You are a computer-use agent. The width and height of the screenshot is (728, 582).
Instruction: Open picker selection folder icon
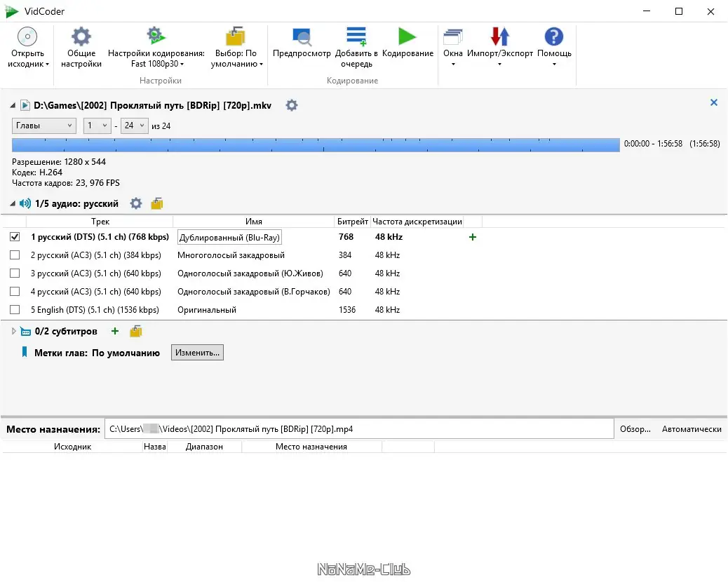coord(236,36)
